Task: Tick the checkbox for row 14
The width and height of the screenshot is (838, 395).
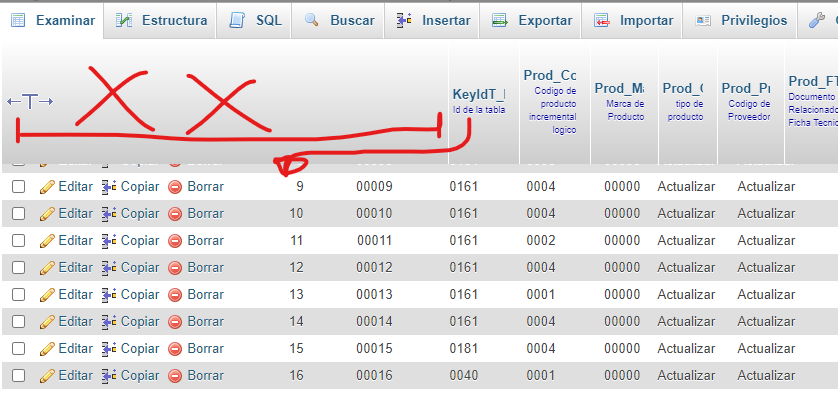Action: 19,321
